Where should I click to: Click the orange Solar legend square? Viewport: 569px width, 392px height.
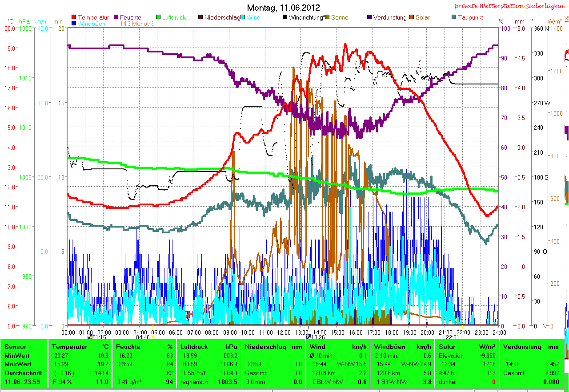[x=412, y=18]
